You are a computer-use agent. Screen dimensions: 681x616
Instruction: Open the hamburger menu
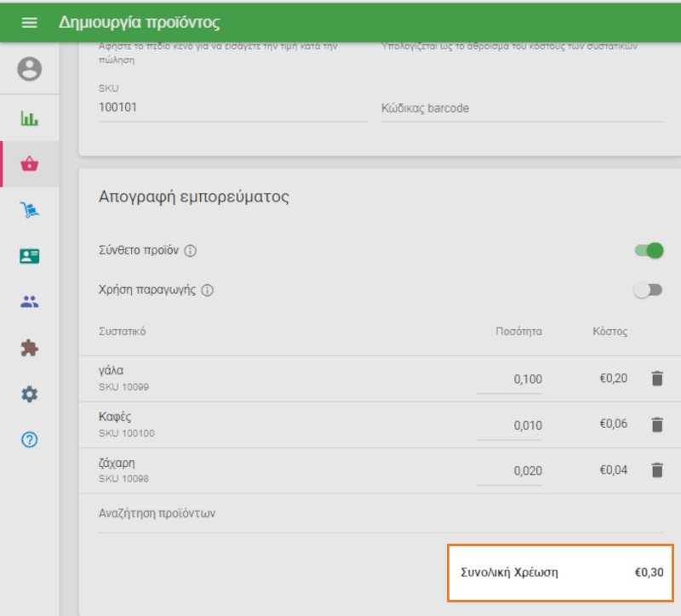click(29, 22)
